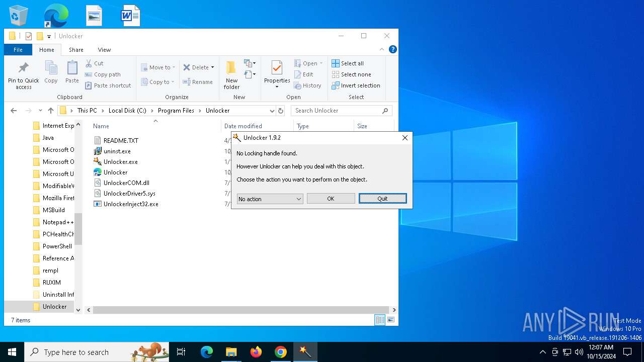Open Microsoft Edge desktop shortcut
Screen dimensions: 644x362
(x=56, y=15)
